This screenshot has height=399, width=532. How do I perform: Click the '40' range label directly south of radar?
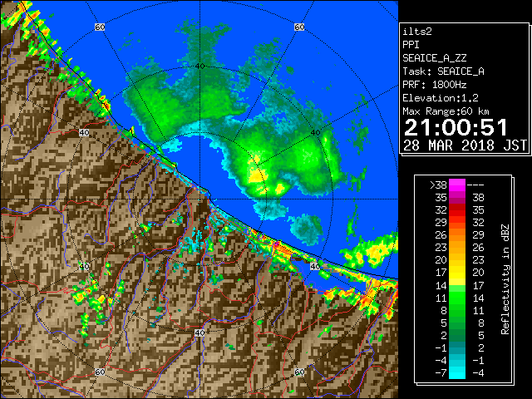point(199,332)
